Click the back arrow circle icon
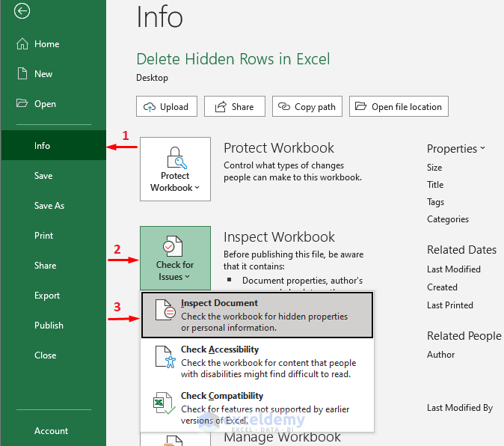Image resolution: width=504 pixels, height=446 pixels. pyautogui.click(x=22, y=11)
